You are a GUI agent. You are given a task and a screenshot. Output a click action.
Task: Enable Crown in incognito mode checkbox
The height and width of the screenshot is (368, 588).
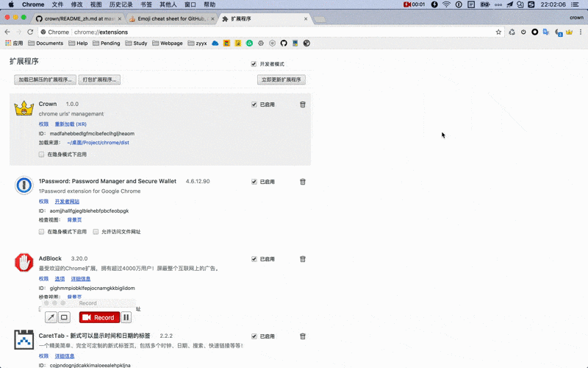41,155
